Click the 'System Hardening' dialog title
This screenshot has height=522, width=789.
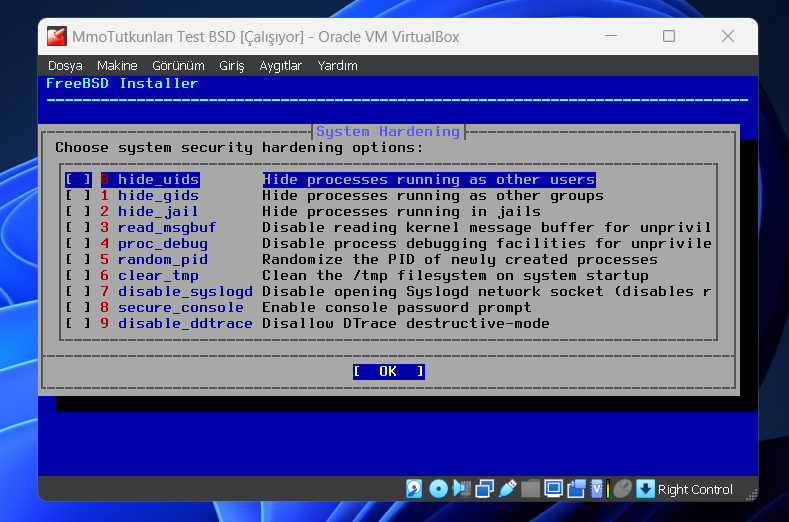388,131
